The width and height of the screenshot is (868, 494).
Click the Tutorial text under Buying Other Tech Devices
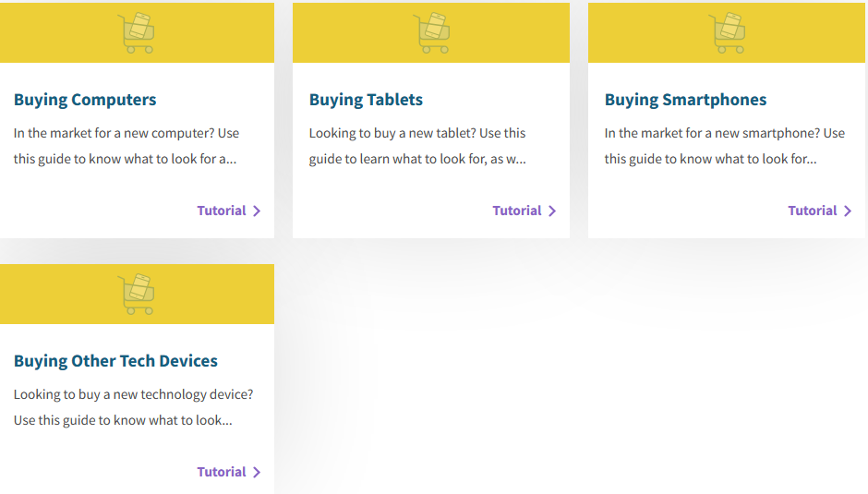(222, 472)
